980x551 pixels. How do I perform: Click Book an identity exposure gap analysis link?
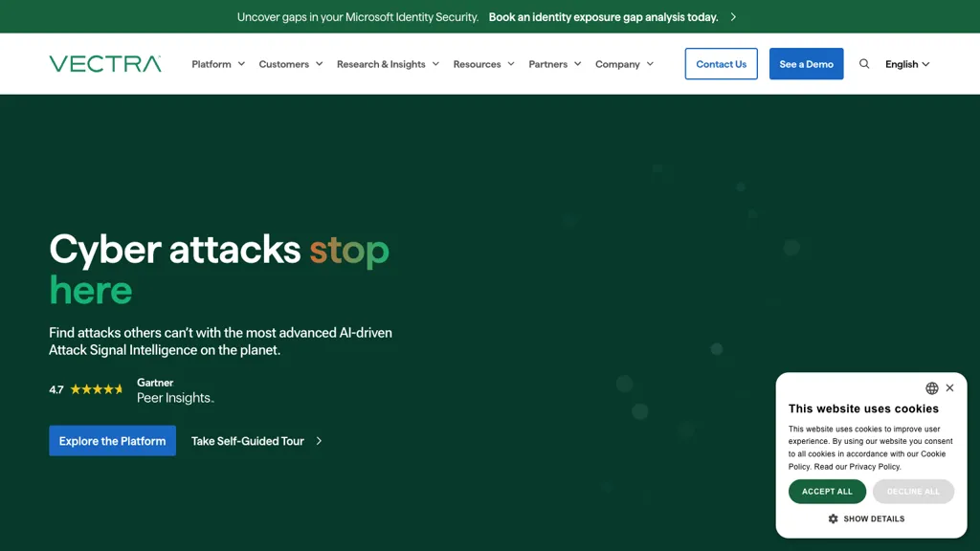click(x=603, y=17)
